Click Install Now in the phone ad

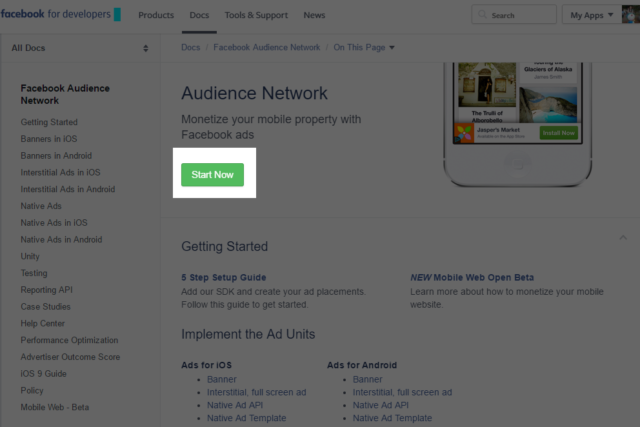click(x=558, y=133)
